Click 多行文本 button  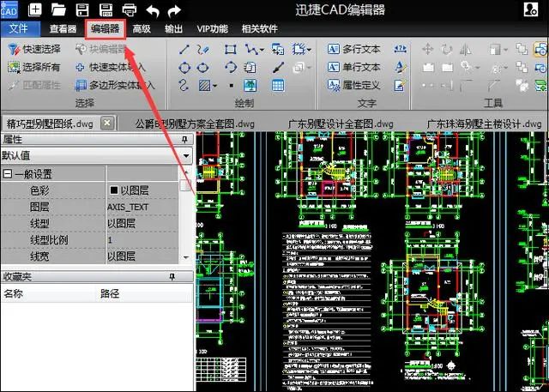(x=353, y=49)
